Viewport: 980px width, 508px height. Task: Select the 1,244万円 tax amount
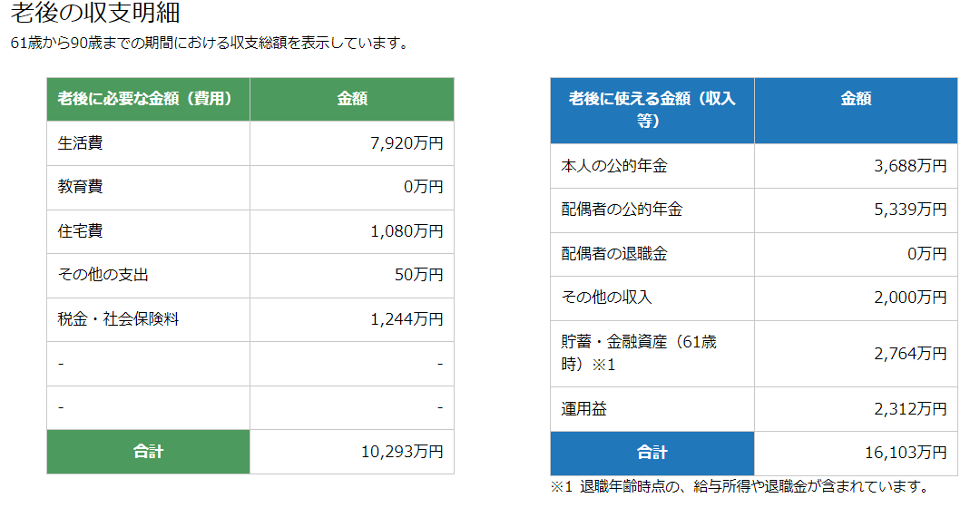[x=407, y=319]
